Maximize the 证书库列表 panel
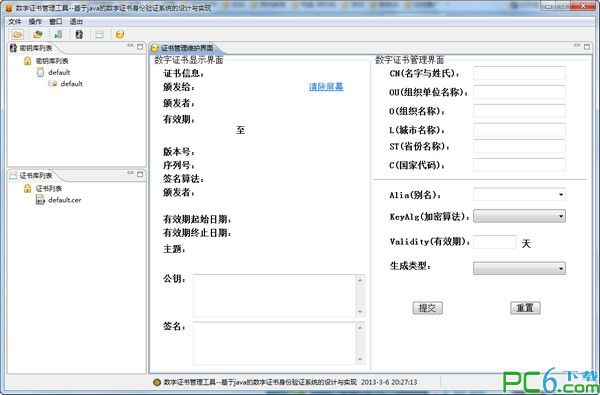 (140, 174)
